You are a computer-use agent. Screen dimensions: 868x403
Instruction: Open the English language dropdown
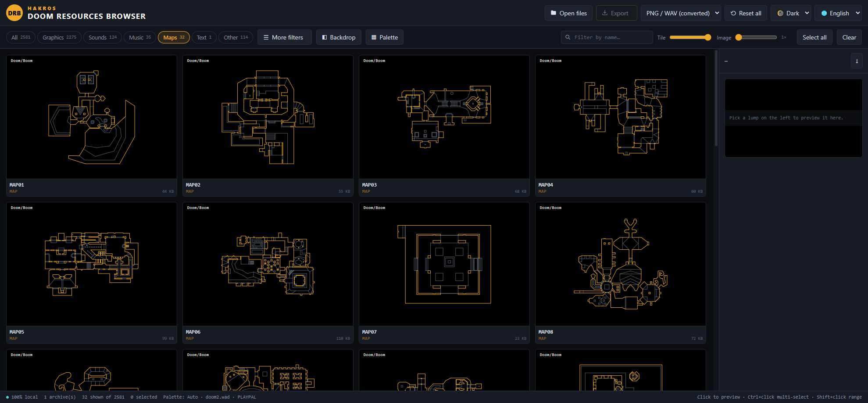[838, 13]
